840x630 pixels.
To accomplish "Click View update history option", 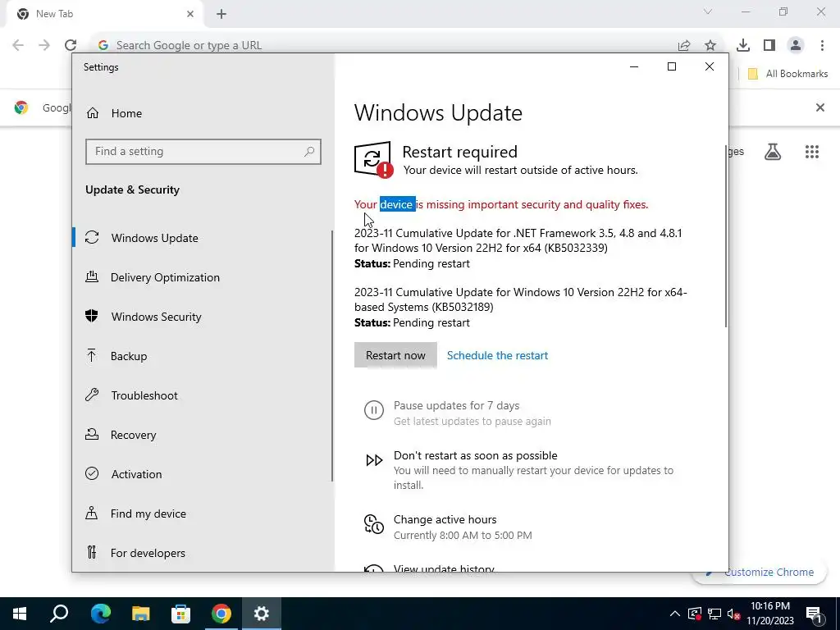I will 444,568.
